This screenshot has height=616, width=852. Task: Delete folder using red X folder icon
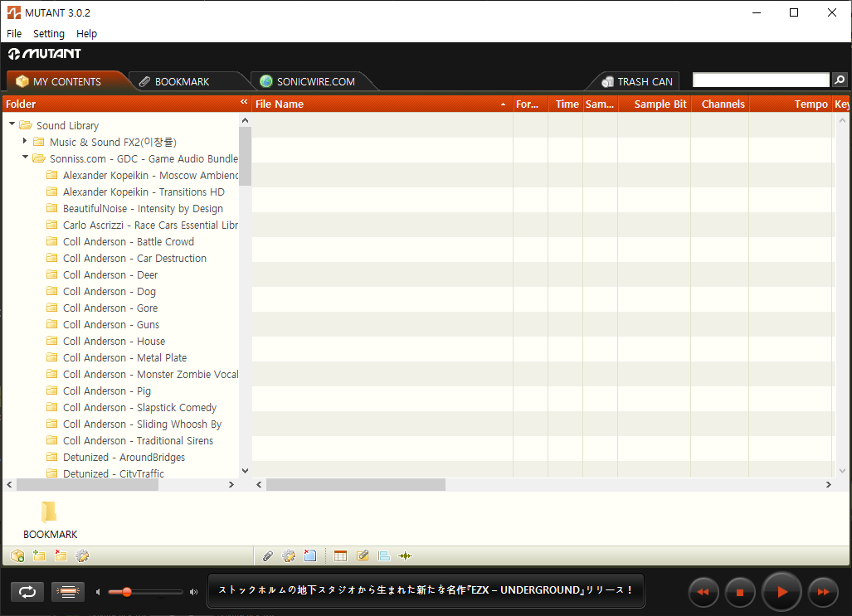[61, 555]
